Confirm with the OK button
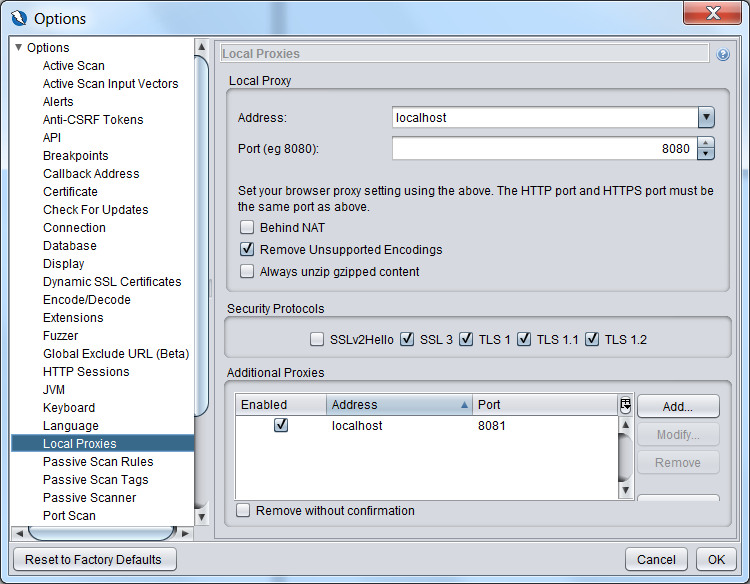The height and width of the screenshot is (584, 750). click(x=716, y=559)
